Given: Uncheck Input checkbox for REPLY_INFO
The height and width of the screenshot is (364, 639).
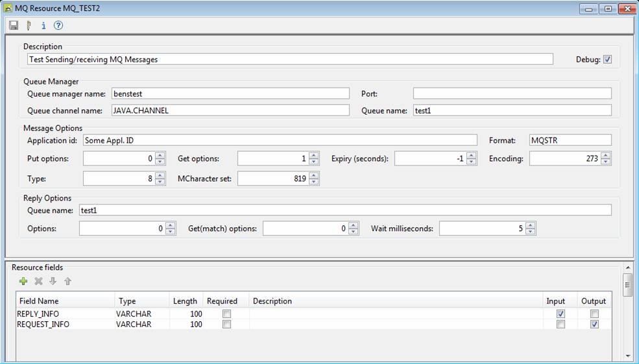Looking at the screenshot, I should click(561, 314).
